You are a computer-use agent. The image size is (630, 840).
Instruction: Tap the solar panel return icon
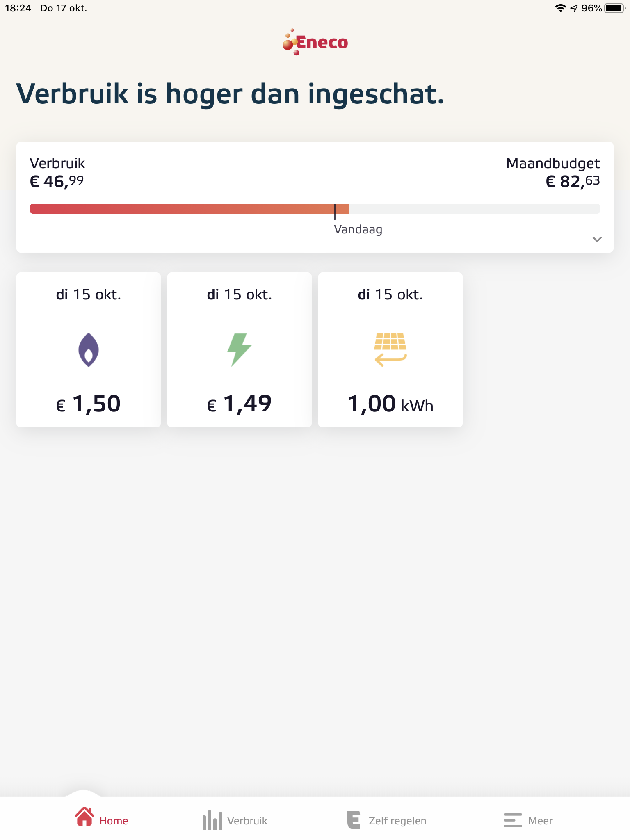pos(390,349)
